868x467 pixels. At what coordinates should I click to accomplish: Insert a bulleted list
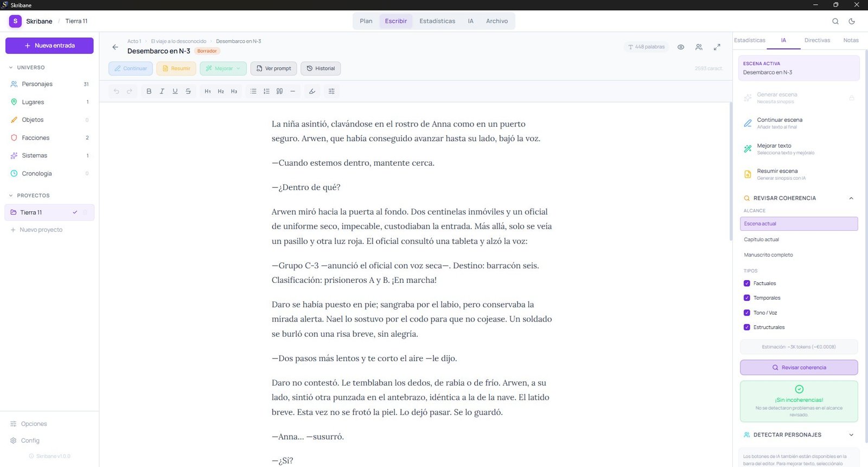point(253,91)
